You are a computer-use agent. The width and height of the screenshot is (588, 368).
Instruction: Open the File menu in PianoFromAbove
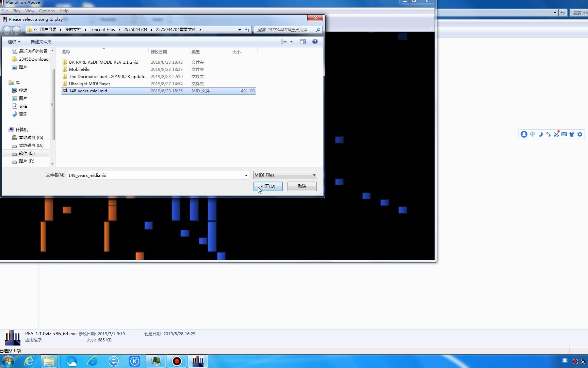(4, 11)
